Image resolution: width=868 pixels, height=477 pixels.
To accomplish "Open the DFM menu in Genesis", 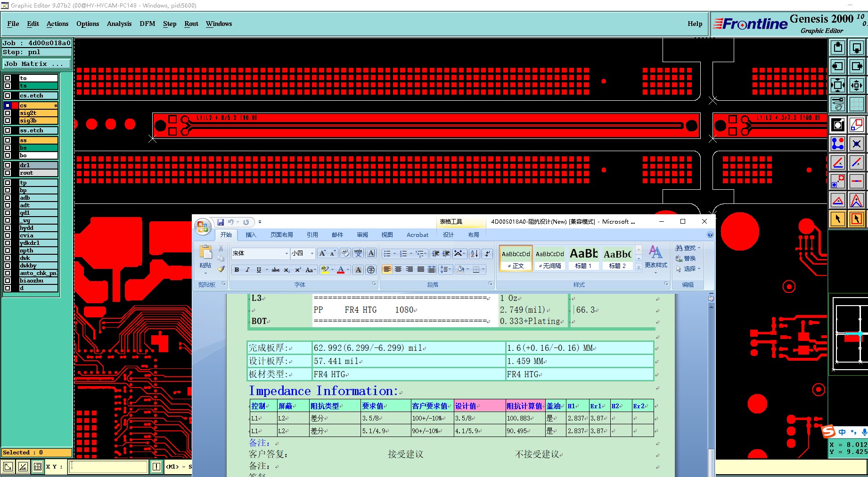I will (x=147, y=24).
